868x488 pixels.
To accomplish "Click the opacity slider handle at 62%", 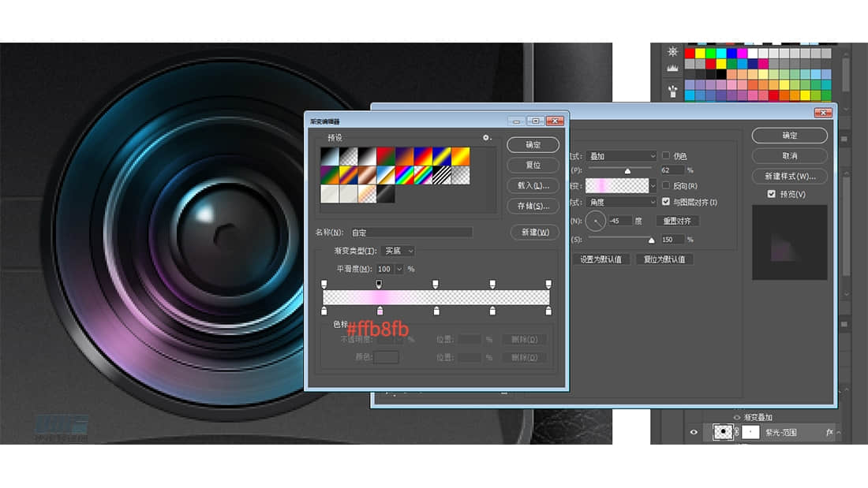I will point(627,171).
